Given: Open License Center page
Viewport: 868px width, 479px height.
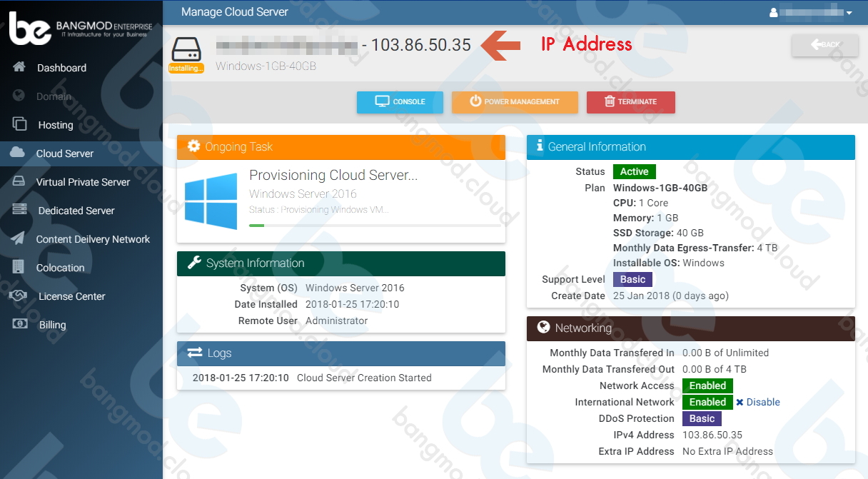Looking at the screenshot, I should (71, 296).
